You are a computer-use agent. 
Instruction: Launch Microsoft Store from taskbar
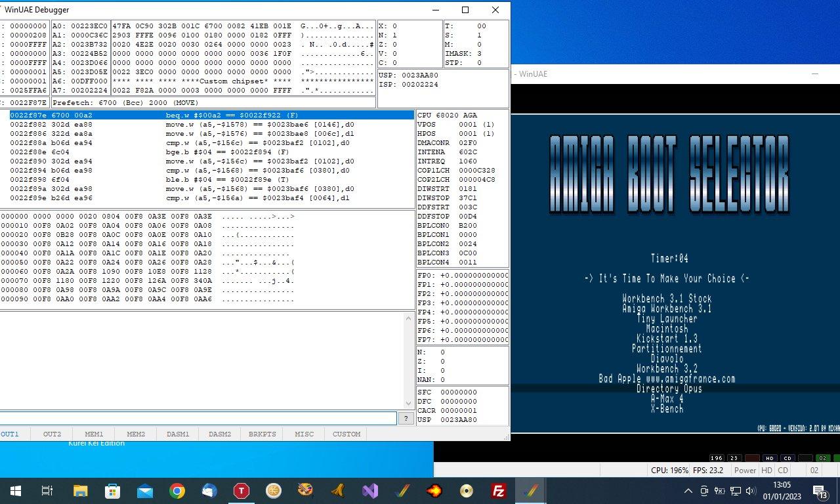tap(112, 491)
